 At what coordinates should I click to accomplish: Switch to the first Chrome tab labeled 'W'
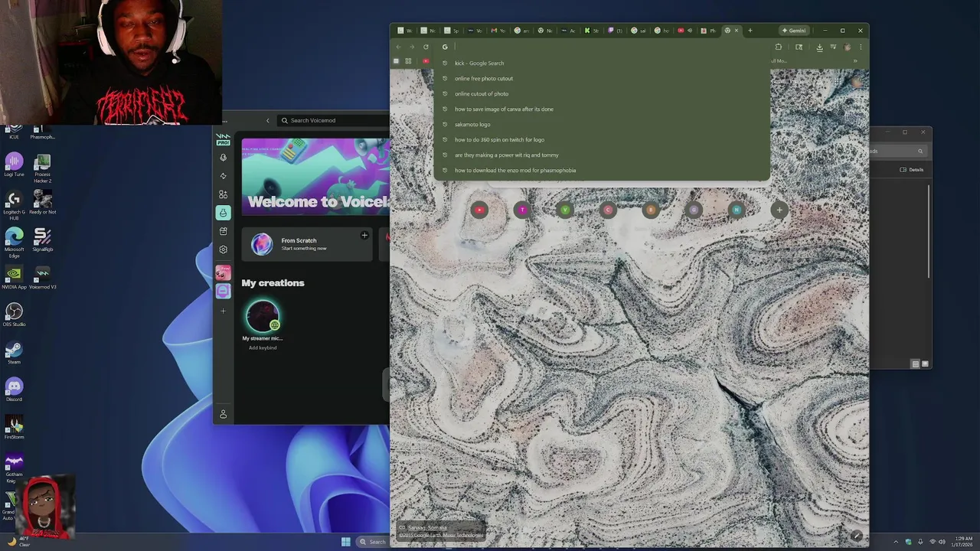404,31
